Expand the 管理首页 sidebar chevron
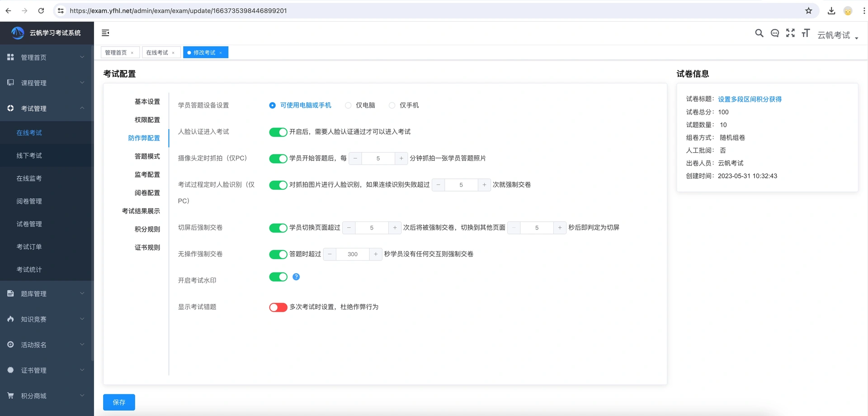Viewport: 868px width, 416px height. 82,57
